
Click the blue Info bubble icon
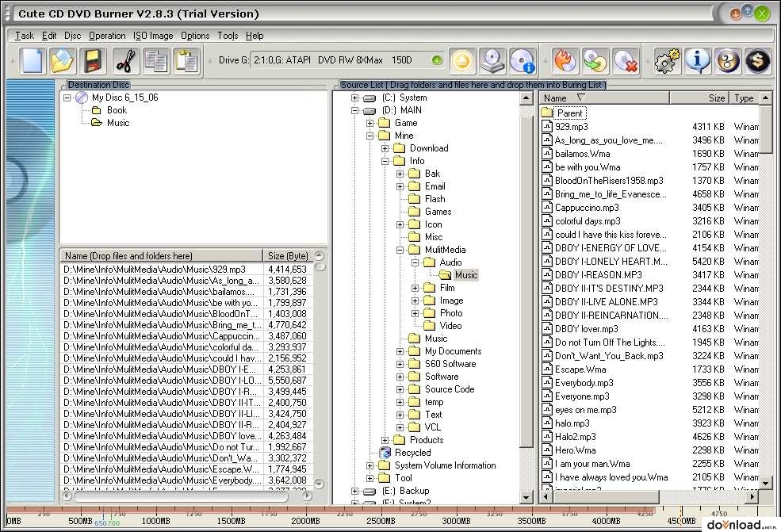697,61
